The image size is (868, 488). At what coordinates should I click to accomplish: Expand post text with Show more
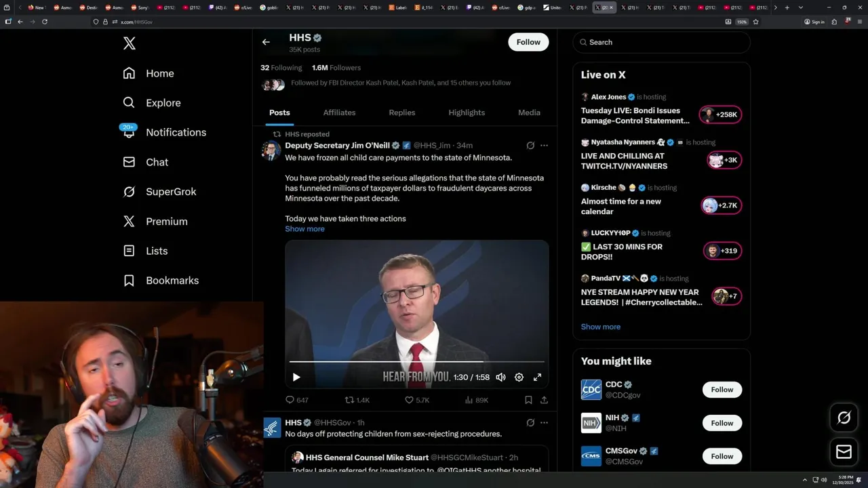click(x=304, y=229)
